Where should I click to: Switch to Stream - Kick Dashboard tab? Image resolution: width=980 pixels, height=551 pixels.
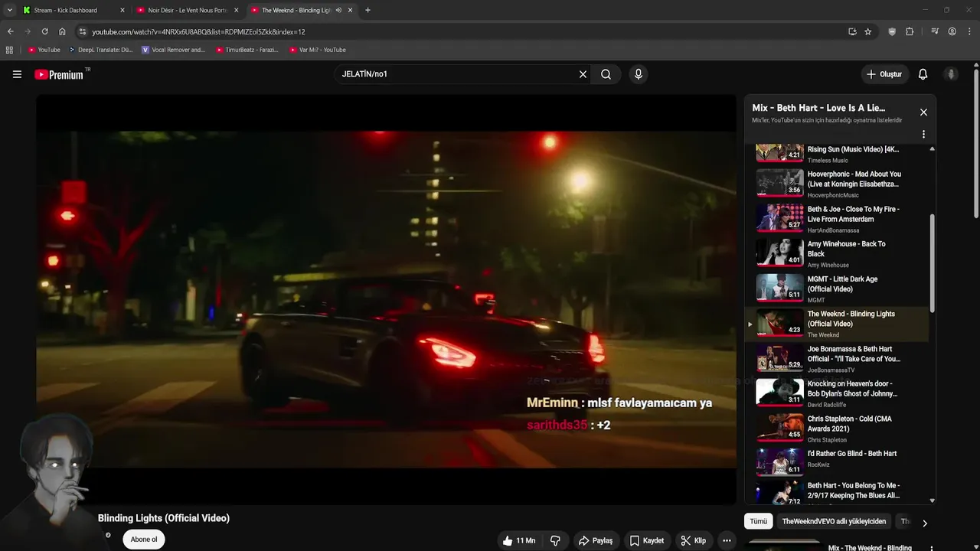point(73,10)
